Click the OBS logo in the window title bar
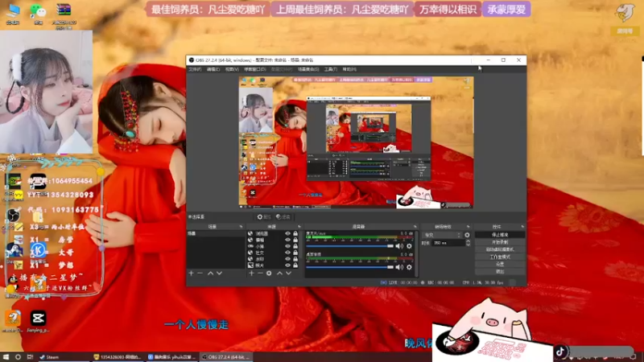The width and height of the screenshot is (644, 362). pos(192,60)
